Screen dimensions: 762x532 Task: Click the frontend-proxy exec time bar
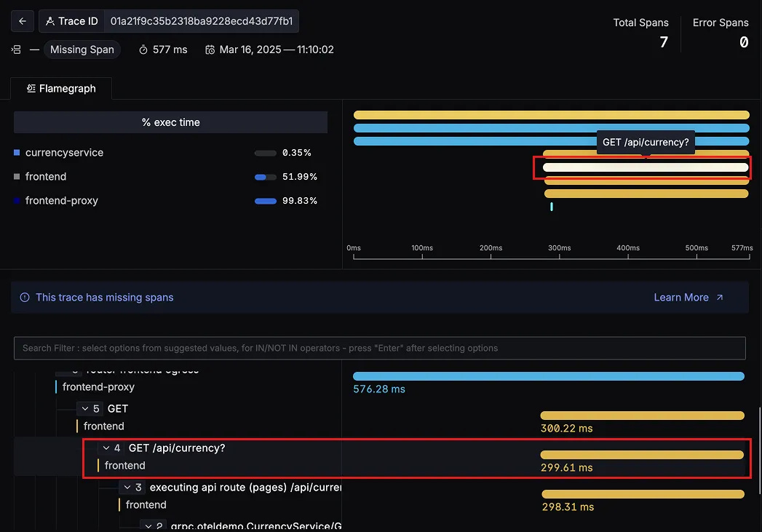tap(266, 201)
